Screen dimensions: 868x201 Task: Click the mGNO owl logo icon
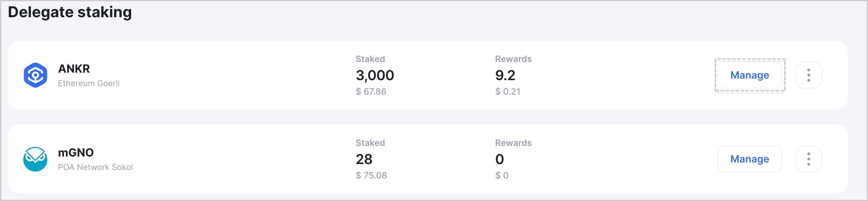click(x=35, y=159)
